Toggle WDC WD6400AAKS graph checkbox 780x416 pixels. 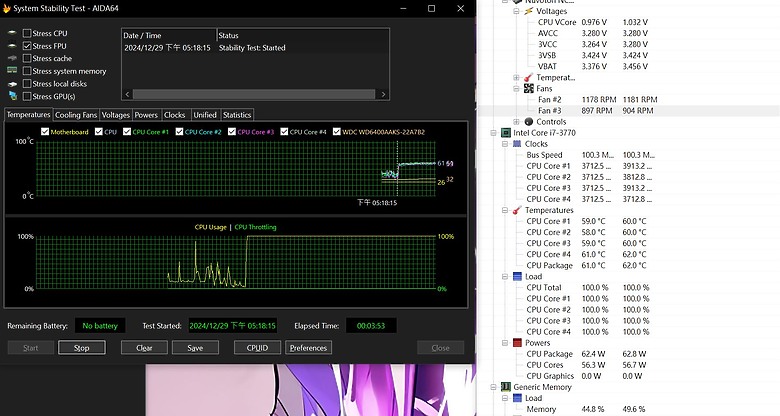click(x=337, y=131)
